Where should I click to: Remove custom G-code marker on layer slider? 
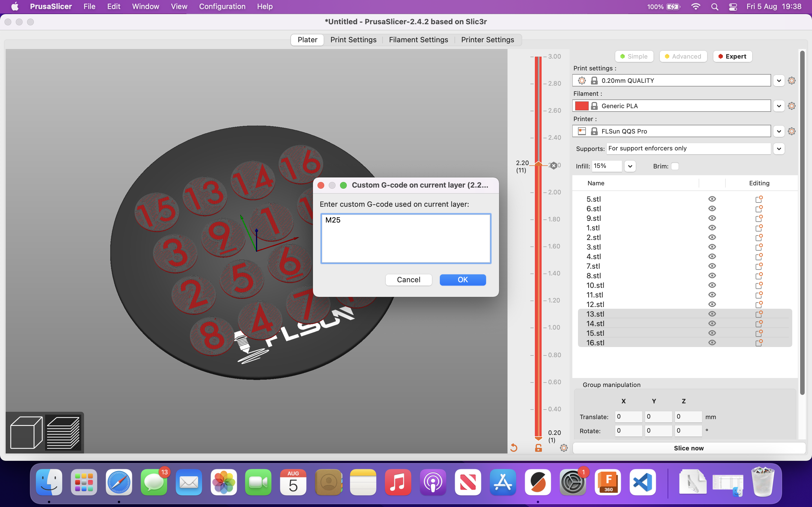pos(554,165)
